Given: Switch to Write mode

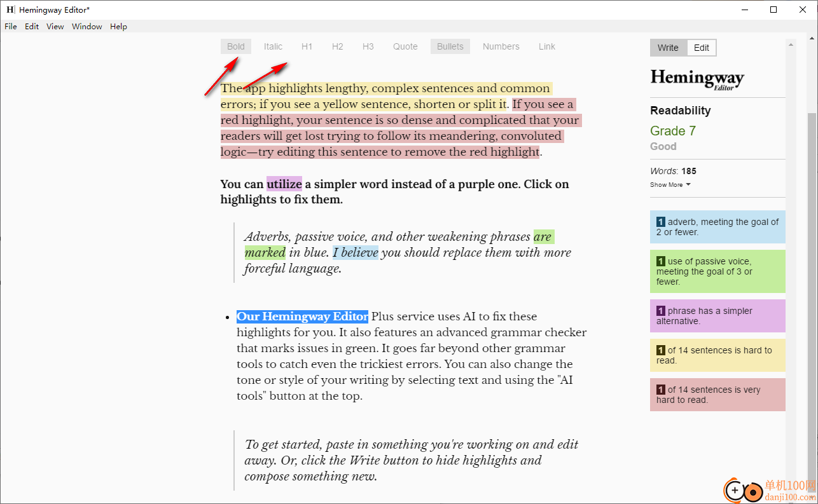Looking at the screenshot, I should pos(669,48).
